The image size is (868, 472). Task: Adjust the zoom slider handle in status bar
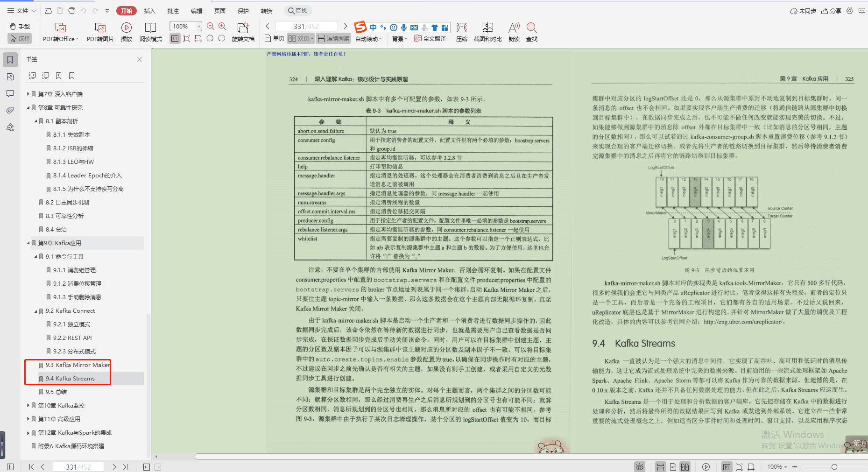pyautogui.click(x=834, y=467)
